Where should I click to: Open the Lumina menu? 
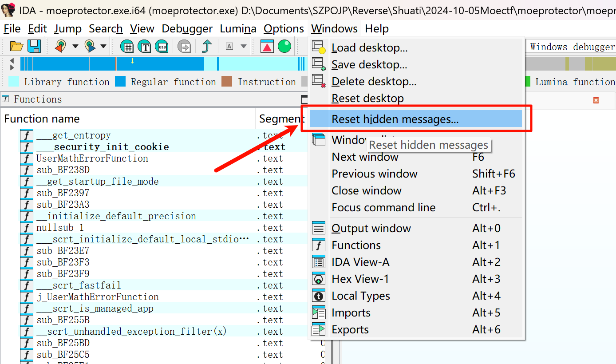[238, 29]
